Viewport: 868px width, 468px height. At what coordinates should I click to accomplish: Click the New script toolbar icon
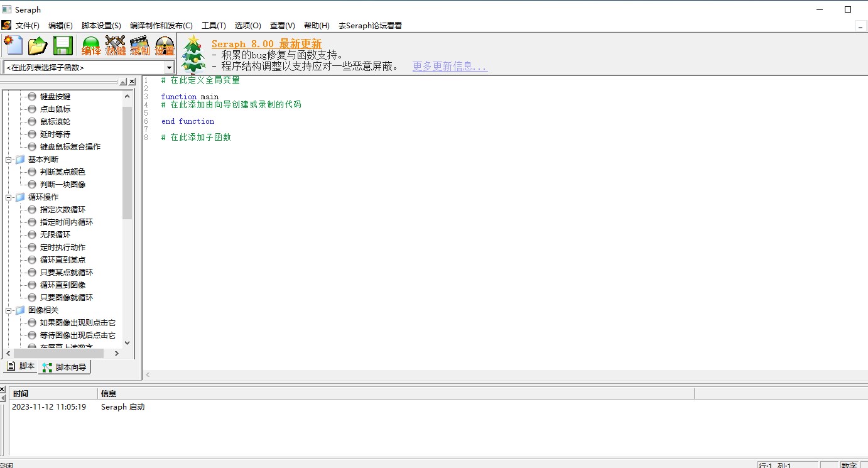[13, 46]
